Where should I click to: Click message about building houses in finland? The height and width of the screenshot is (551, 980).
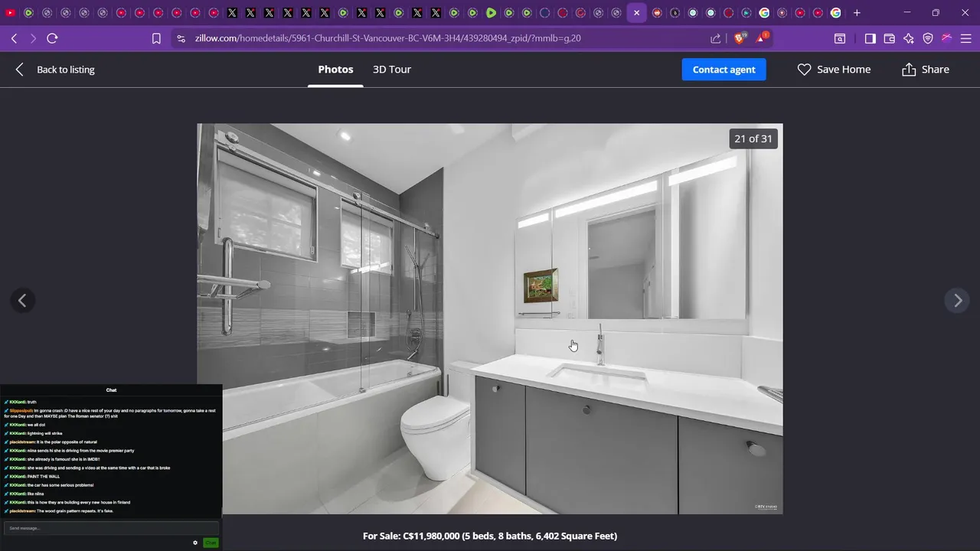[78, 502]
